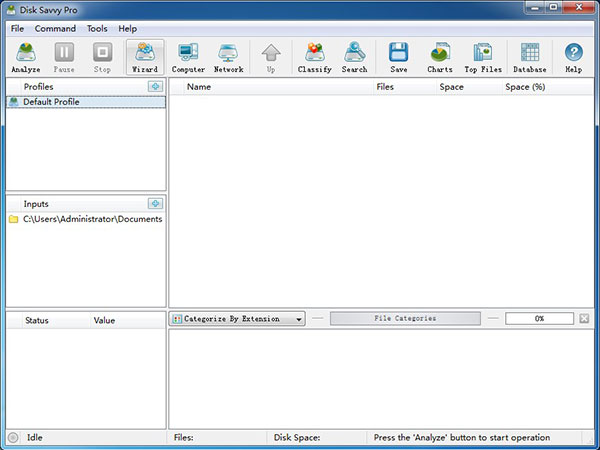Open the Search tool
This screenshot has height=450, width=600.
tap(354, 58)
